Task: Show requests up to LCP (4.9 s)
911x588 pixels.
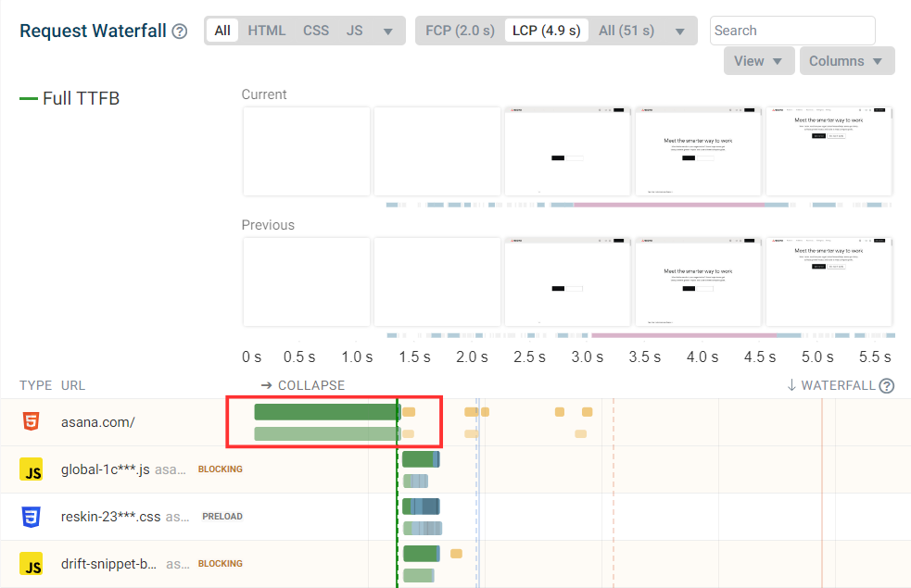Action: [546, 31]
